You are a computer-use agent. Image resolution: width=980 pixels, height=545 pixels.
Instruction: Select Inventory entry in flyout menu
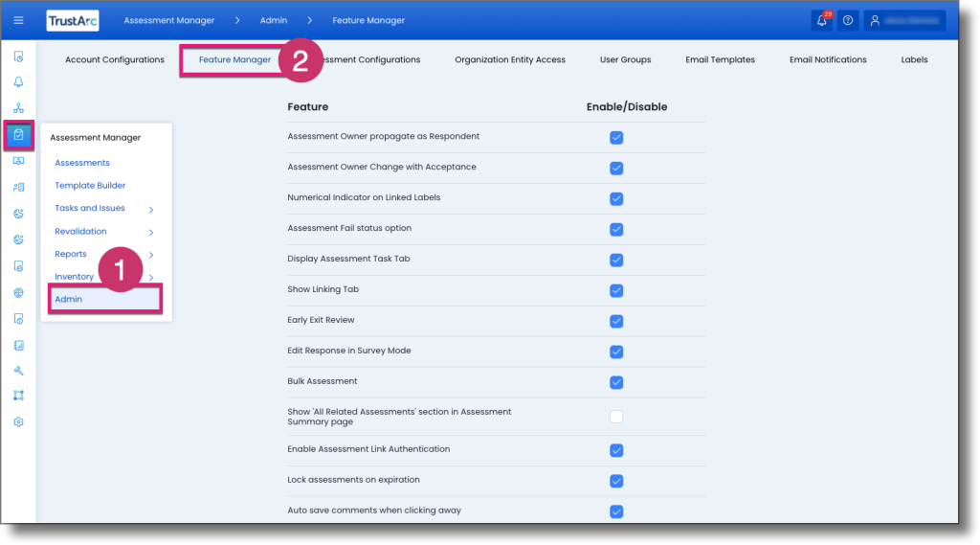pos(74,277)
